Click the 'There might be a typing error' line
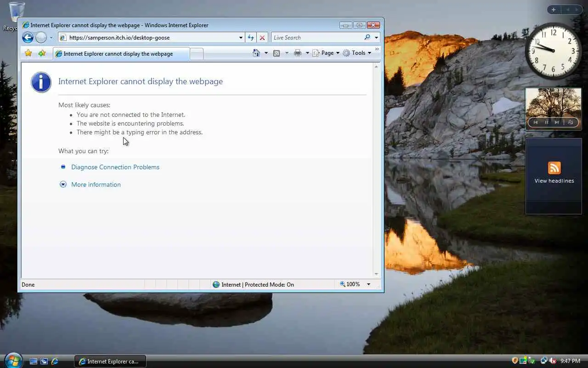 click(x=140, y=132)
